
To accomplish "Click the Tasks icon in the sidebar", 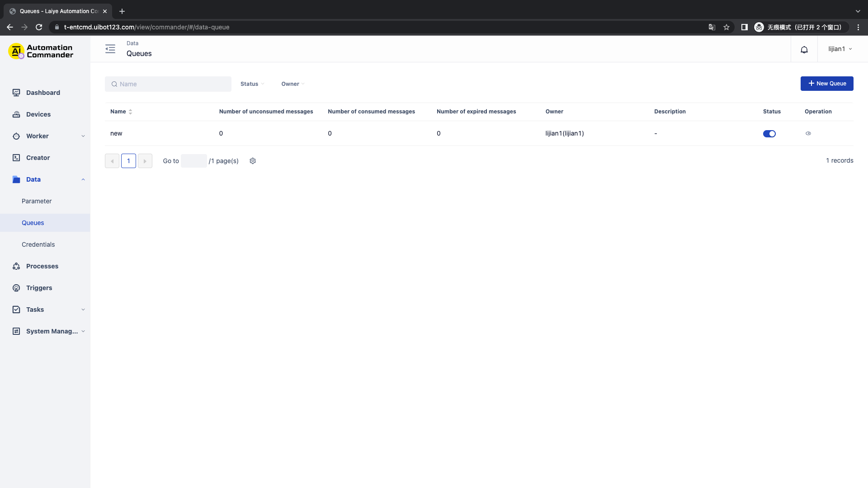I will click(16, 310).
